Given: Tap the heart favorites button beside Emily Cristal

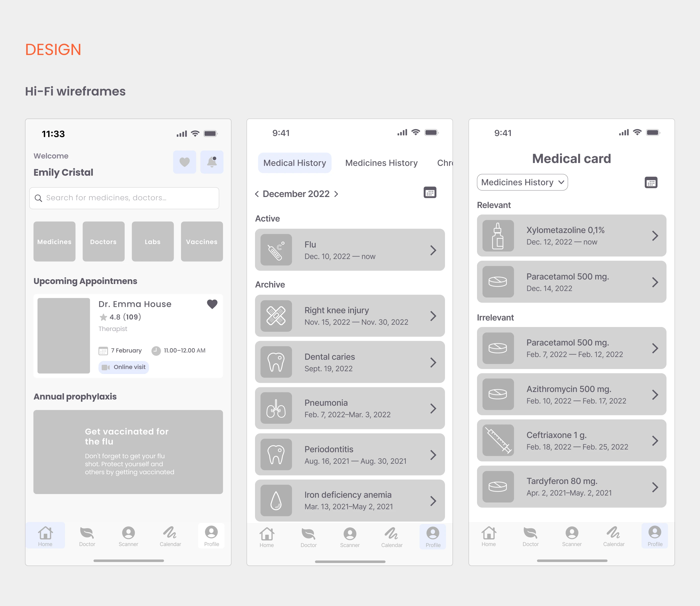Looking at the screenshot, I should 184,162.
